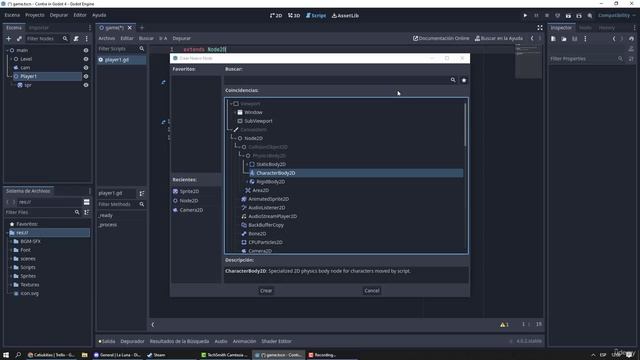
Task: Click Camera2D icon in Recientes list
Action: click(176, 210)
